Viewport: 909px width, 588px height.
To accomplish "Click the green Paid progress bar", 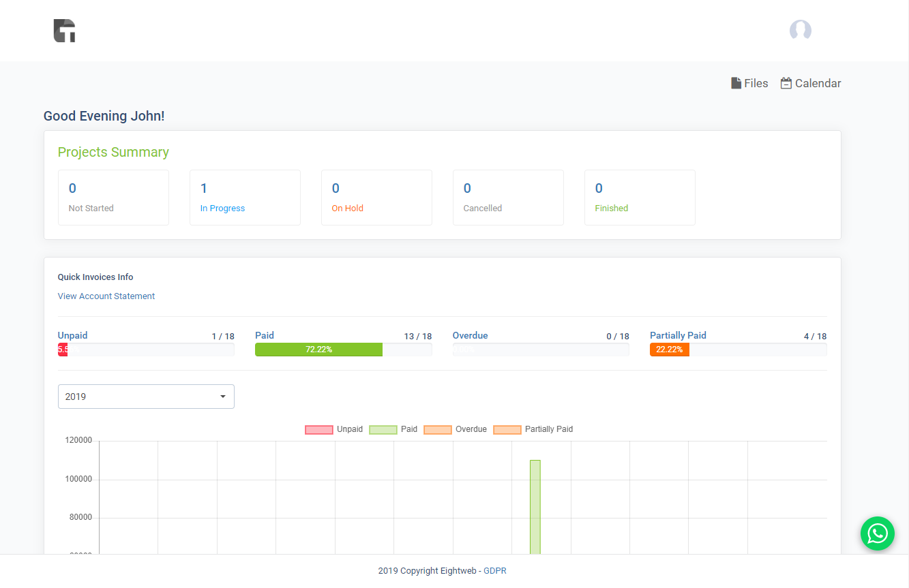I will point(318,350).
